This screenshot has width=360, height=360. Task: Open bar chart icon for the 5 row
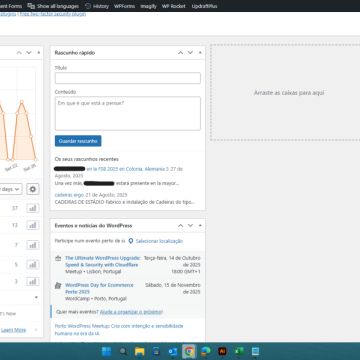coord(33,265)
